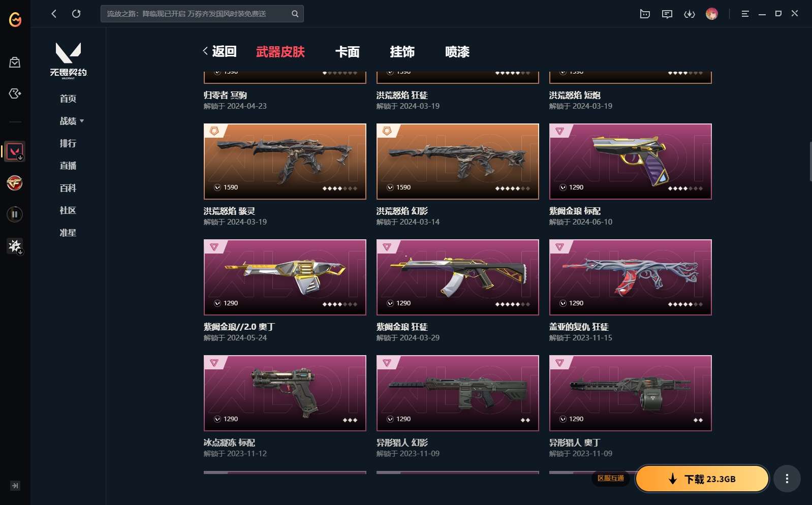Click the 返回 back link
Screen dimensions: 812x505
click(220, 51)
